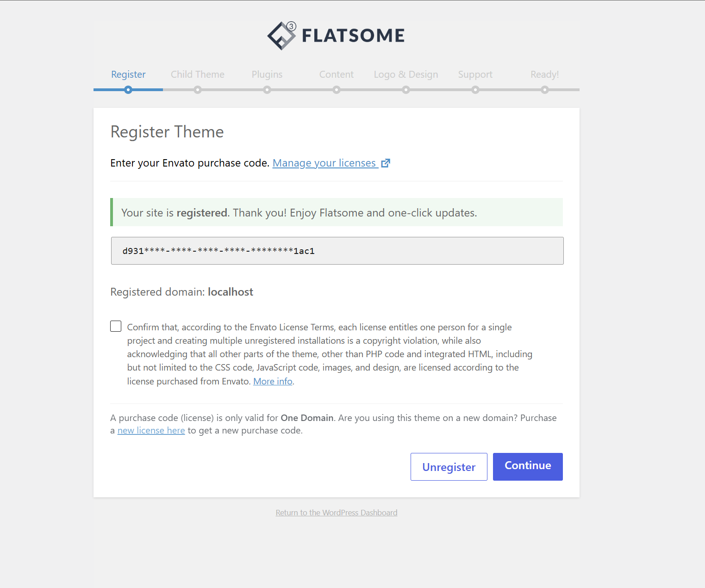Click the Register Theme heading
Viewport: 705px width, 588px height.
click(x=167, y=132)
